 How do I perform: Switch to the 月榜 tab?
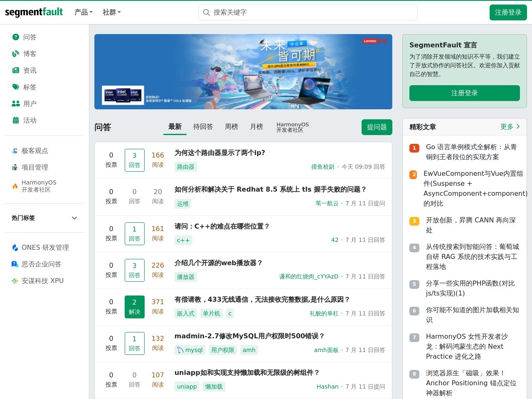pyautogui.click(x=256, y=127)
